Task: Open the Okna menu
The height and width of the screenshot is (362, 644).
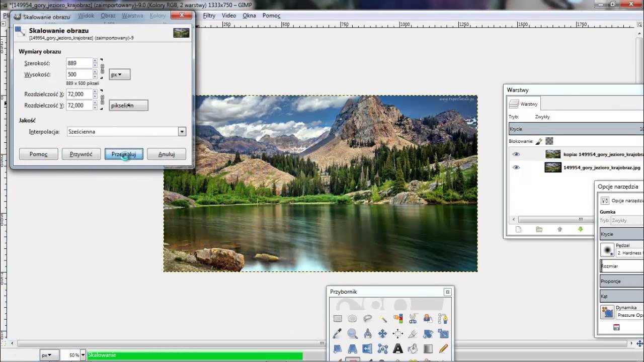Action: [249, 16]
